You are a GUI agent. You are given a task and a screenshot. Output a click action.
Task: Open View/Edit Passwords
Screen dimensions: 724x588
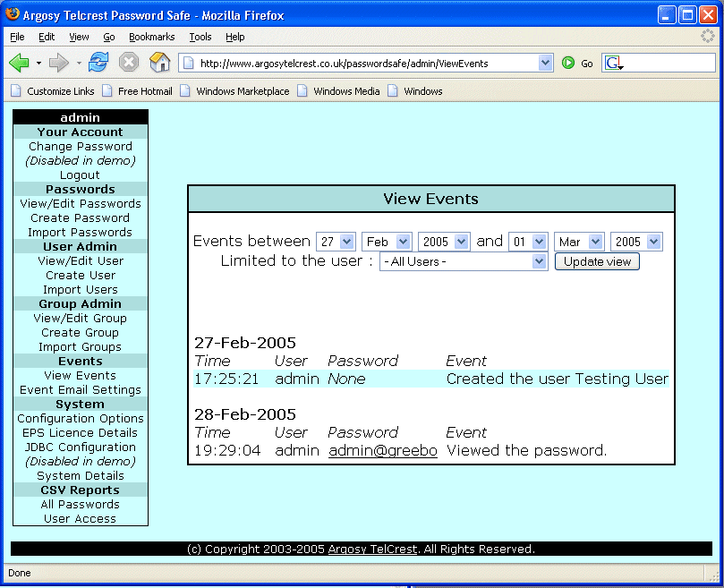[81, 204]
